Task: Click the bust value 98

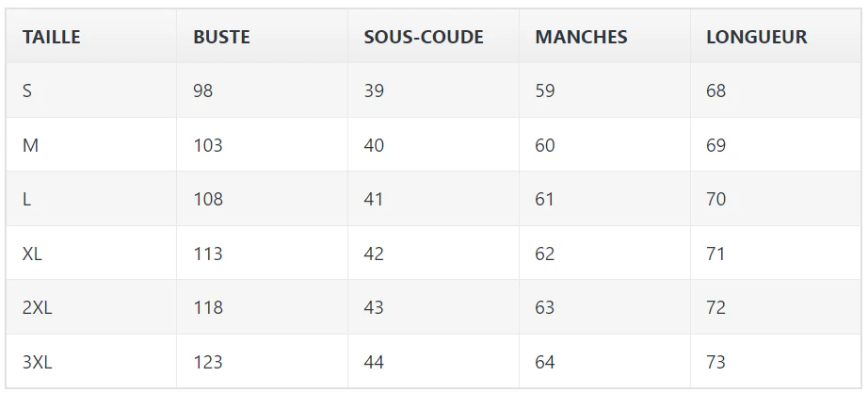Action: click(x=203, y=90)
